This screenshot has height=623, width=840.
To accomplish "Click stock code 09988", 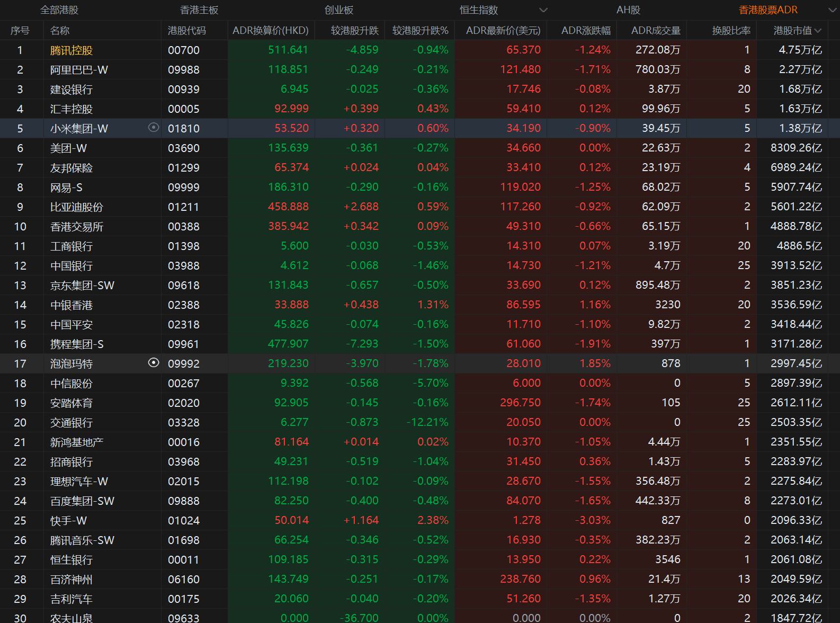I will pos(184,70).
